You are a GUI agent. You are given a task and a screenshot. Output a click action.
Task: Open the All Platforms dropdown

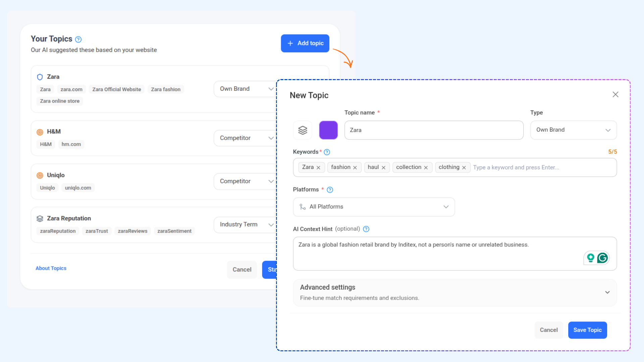[374, 207]
